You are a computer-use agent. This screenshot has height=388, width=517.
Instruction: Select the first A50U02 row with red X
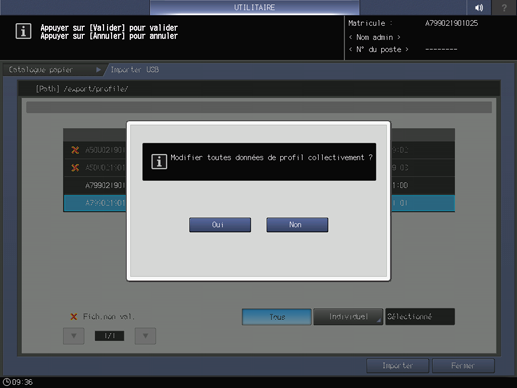(x=259, y=150)
